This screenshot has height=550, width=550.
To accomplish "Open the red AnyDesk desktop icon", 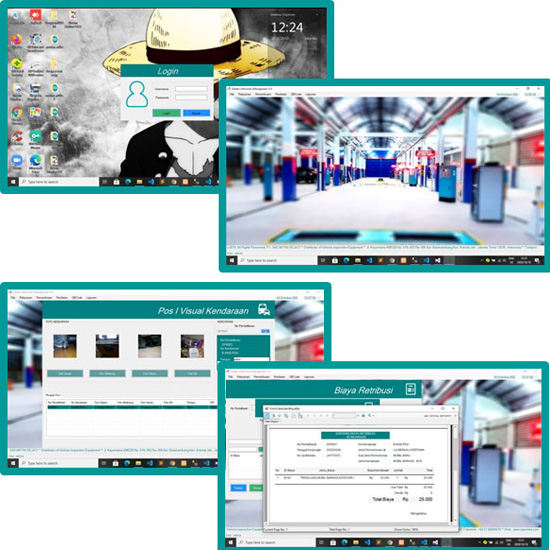I will point(35,15).
